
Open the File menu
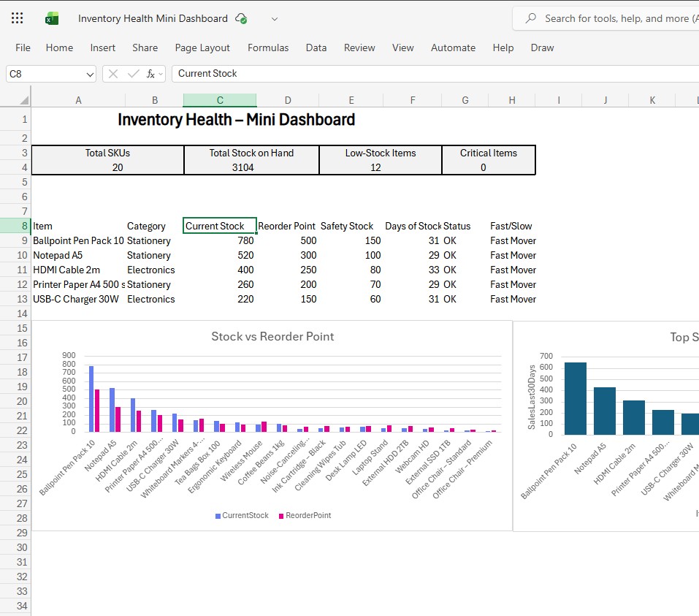coord(22,47)
